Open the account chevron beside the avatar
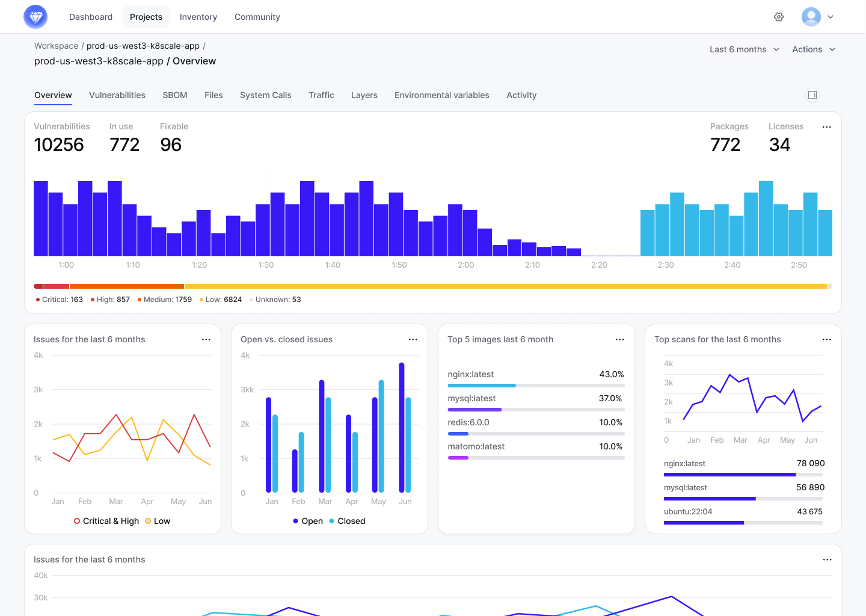 [x=830, y=17]
